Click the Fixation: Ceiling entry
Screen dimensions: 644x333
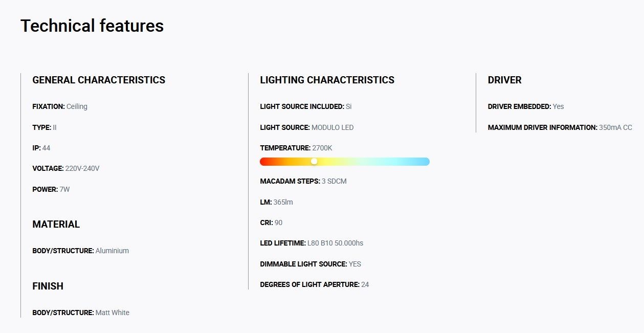(x=60, y=106)
